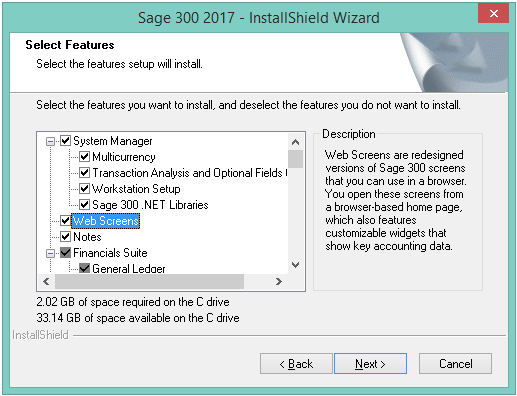Image resolution: width=517 pixels, height=396 pixels.
Task: Click the feature list scroll up arrow
Action: click(x=295, y=142)
